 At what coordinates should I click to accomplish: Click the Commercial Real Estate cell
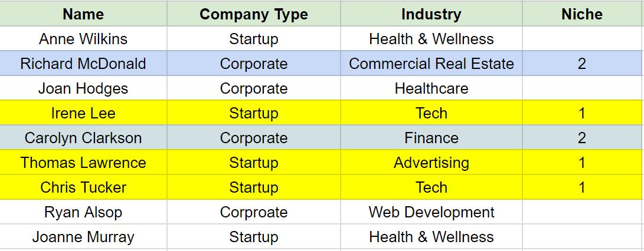pos(431,64)
